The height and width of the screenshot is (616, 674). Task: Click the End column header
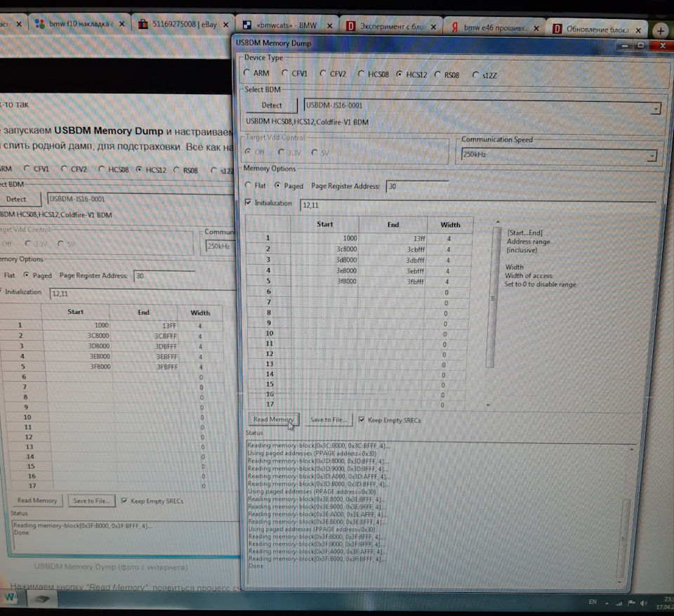point(393,225)
